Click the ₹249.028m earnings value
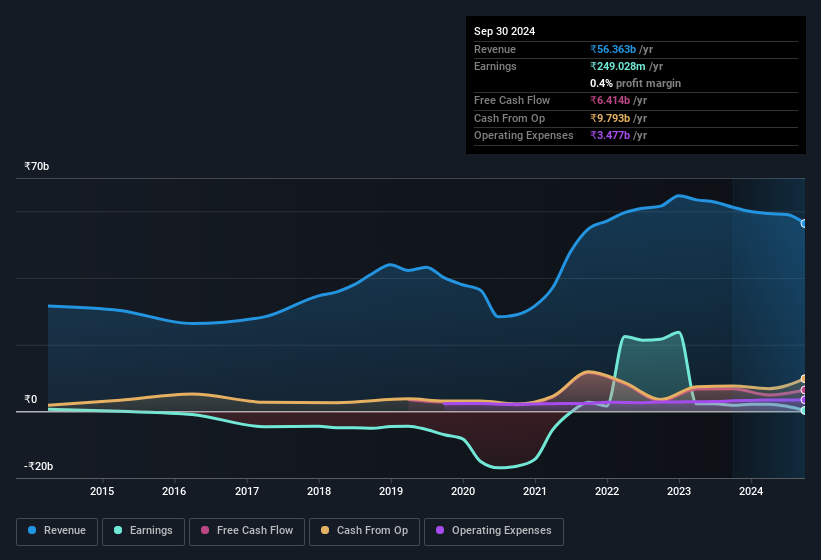 tap(617, 66)
